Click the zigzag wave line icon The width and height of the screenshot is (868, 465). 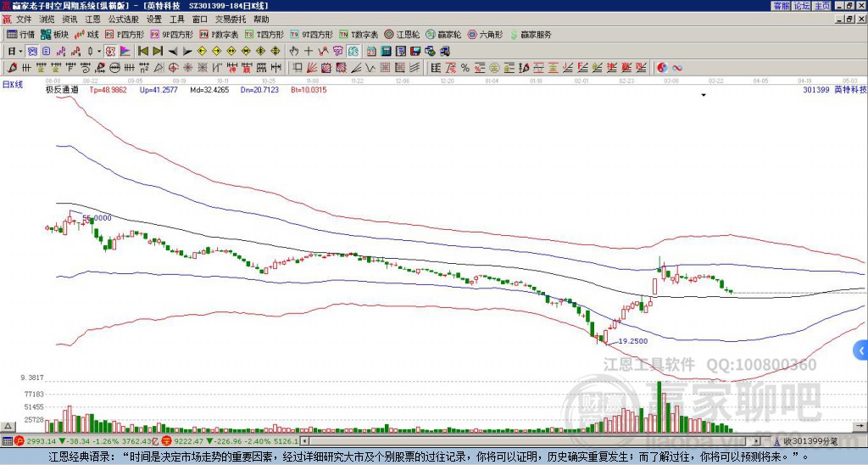[x=323, y=52]
